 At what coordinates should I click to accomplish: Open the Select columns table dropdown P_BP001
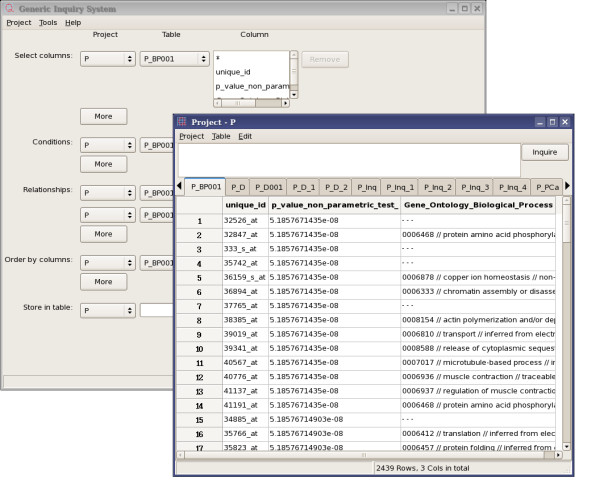(x=174, y=59)
